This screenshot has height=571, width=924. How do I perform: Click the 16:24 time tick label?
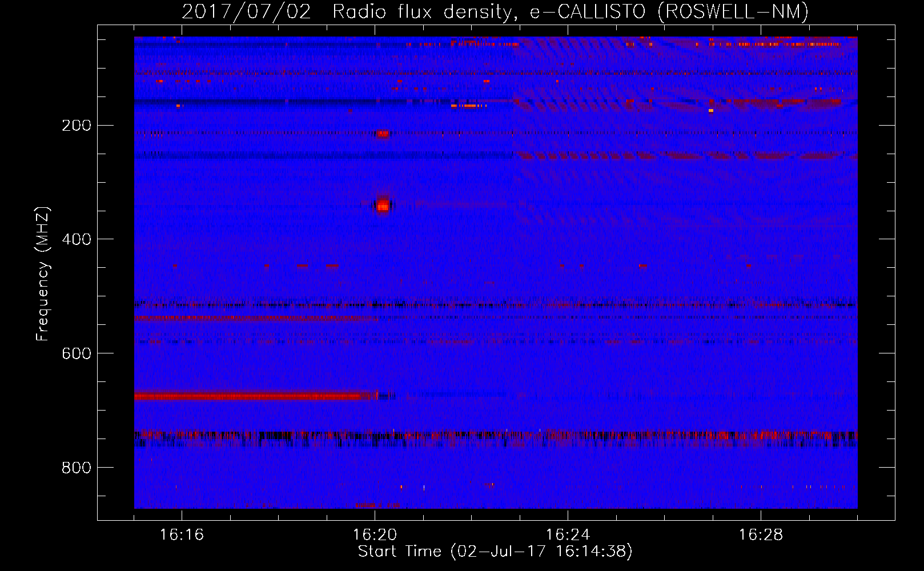[x=568, y=535]
